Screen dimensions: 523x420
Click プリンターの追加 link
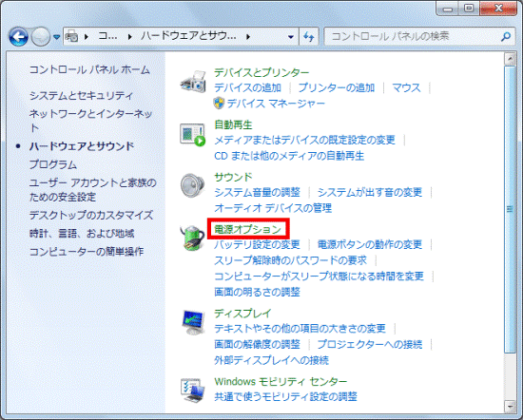pos(337,87)
